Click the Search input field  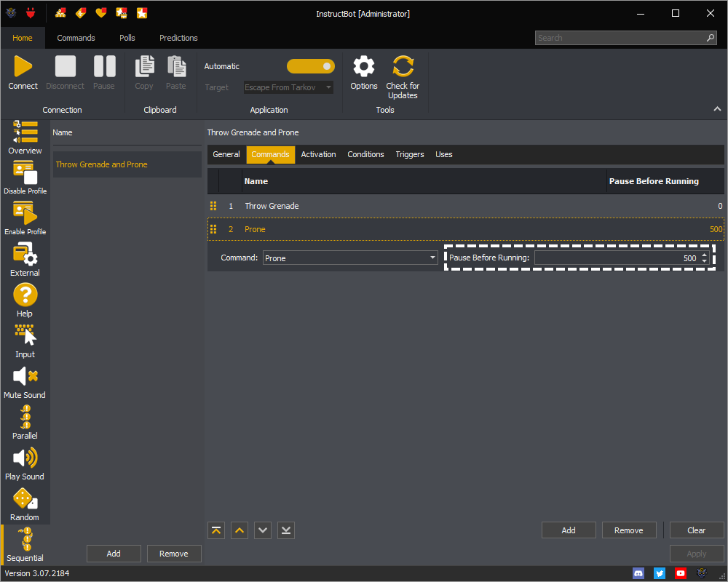point(625,38)
